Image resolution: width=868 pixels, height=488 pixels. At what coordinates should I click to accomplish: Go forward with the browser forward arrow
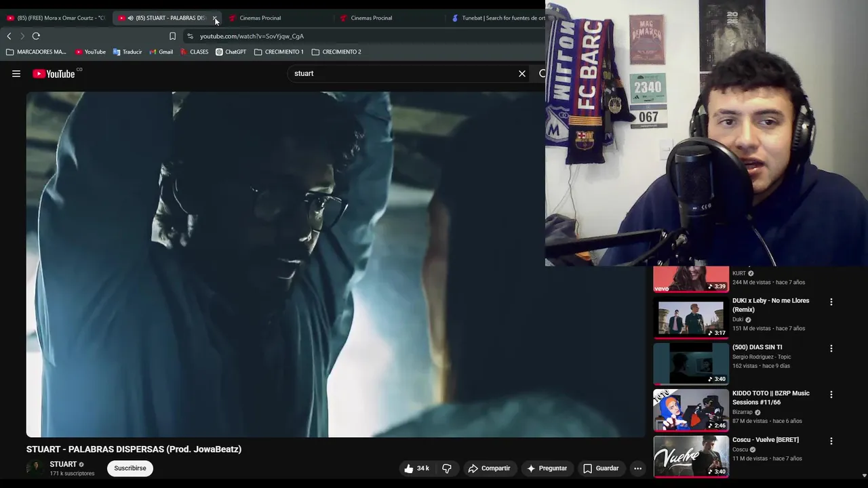(22, 36)
